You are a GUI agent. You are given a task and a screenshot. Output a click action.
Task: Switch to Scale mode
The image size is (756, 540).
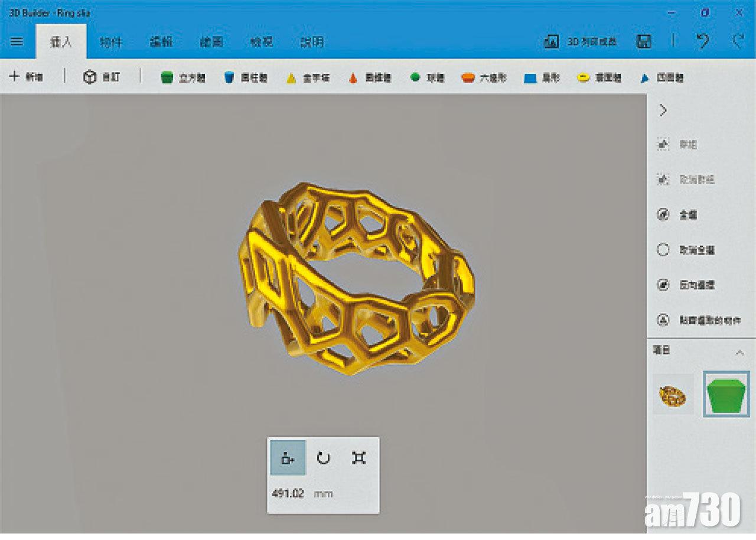coord(359,458)
